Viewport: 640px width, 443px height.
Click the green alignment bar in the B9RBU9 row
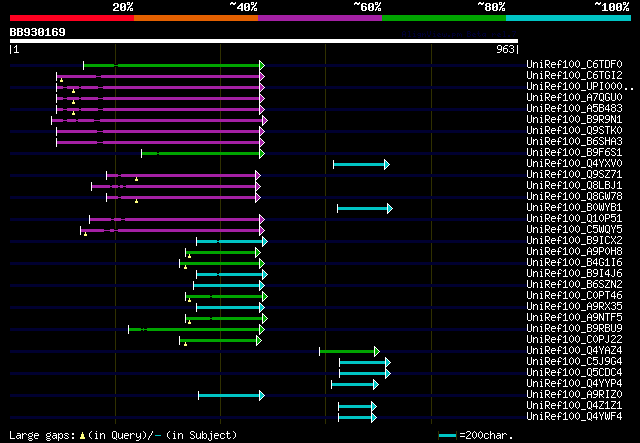(196, 329)
